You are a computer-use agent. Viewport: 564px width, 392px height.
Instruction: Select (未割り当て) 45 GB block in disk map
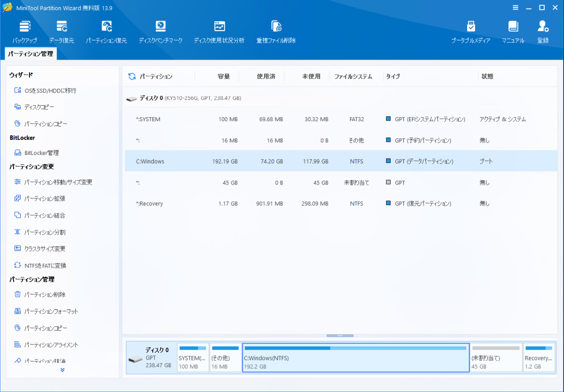(496, 358)
